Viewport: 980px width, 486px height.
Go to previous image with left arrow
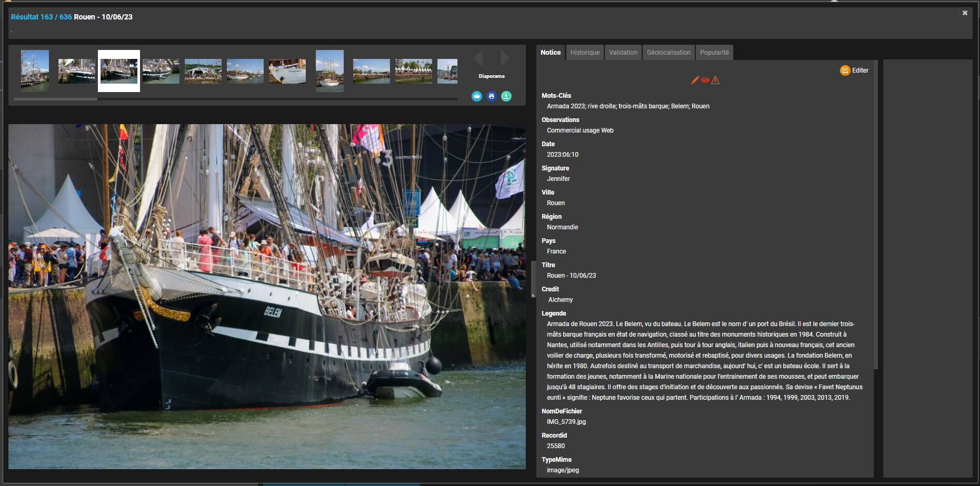click(x=478, y=57)
